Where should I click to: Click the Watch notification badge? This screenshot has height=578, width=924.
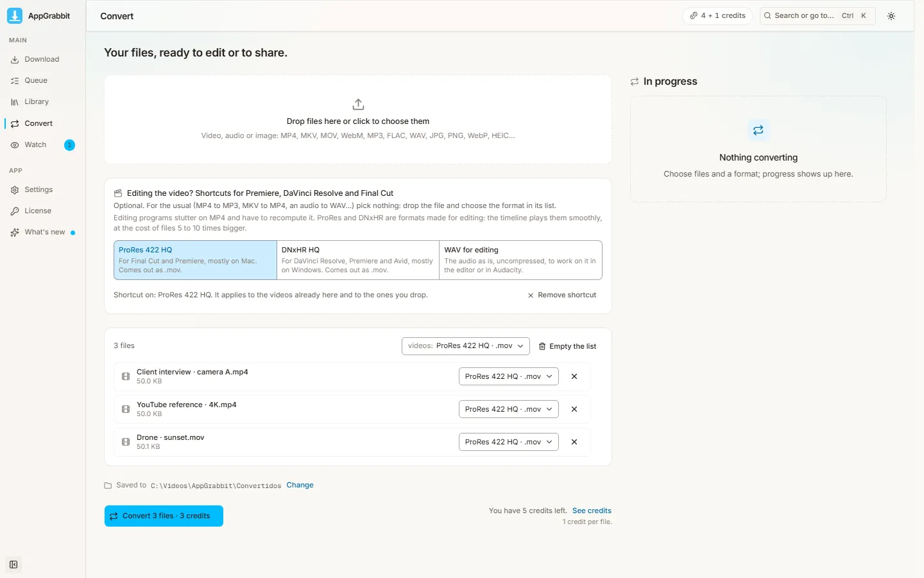click(70, 145)
